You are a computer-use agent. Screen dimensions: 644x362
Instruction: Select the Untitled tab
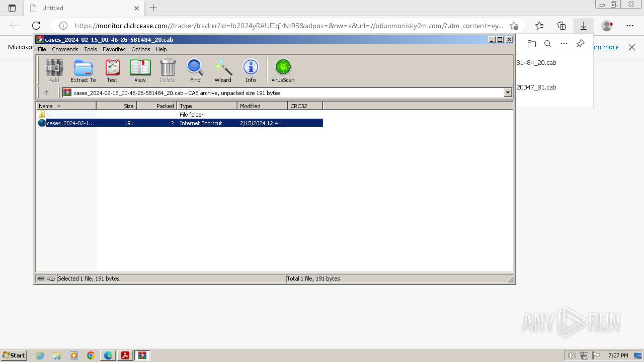tap(84, 8)
